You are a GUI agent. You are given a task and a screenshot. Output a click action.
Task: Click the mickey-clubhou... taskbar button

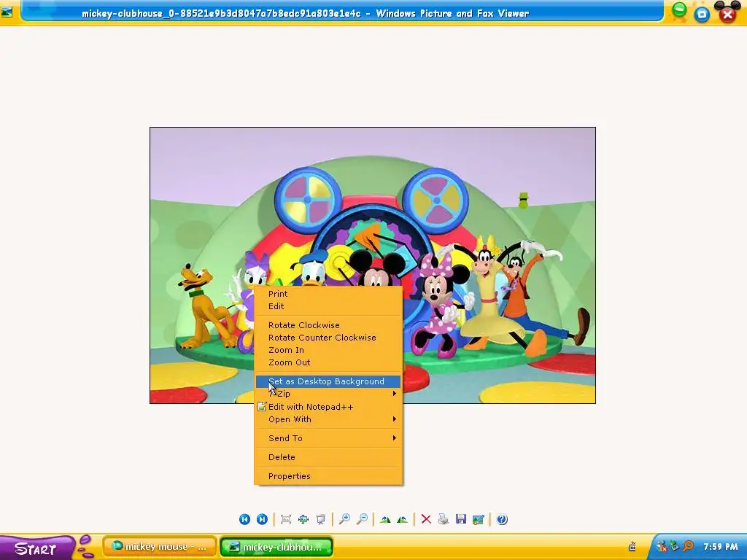click(276, 547)
